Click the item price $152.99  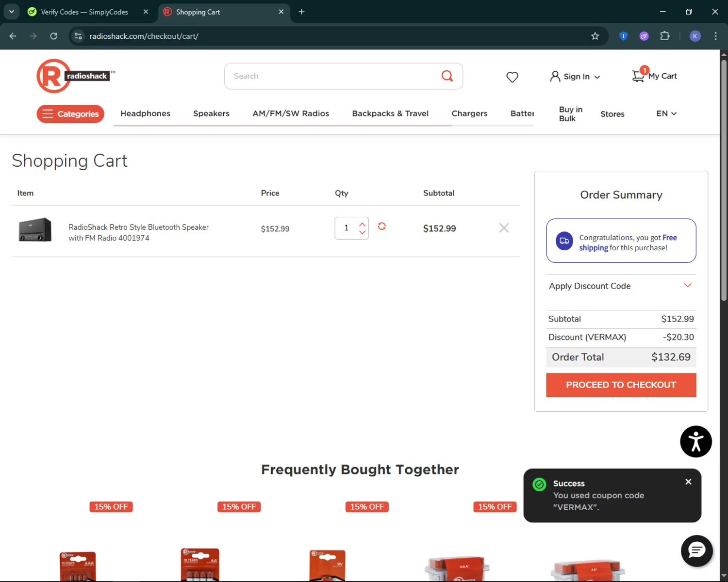[275, 228]
